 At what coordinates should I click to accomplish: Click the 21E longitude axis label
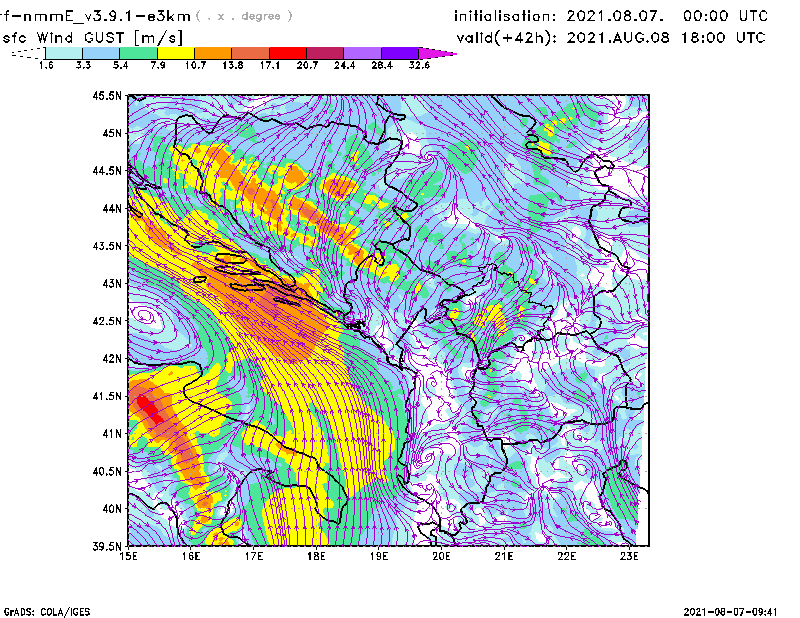[x=504, y=556]
